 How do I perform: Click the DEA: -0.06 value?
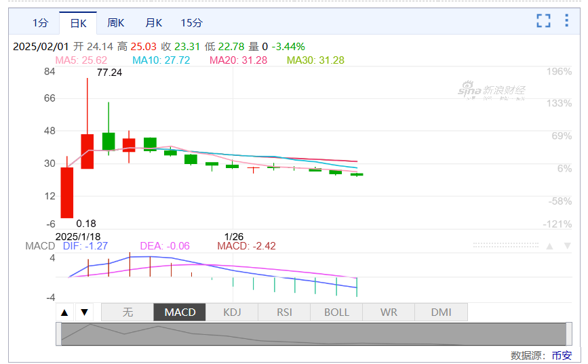(x=165, y=246)
